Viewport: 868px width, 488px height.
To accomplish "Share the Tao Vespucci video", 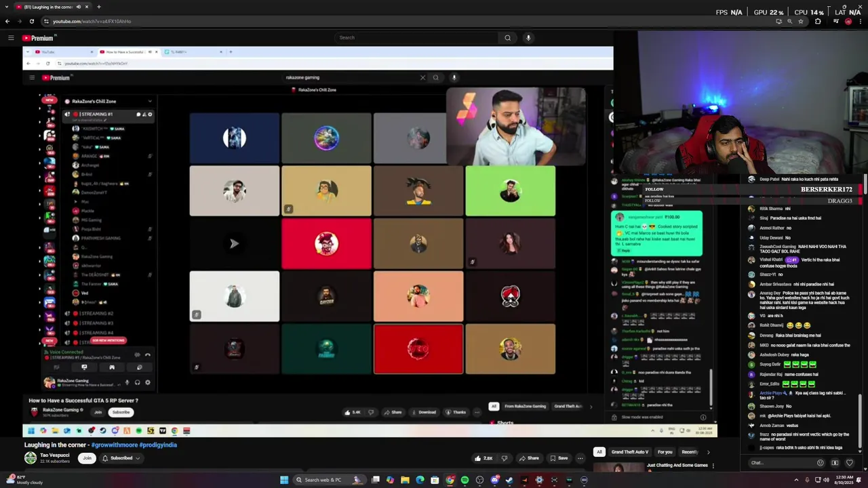I will click(x=529, y=458).
